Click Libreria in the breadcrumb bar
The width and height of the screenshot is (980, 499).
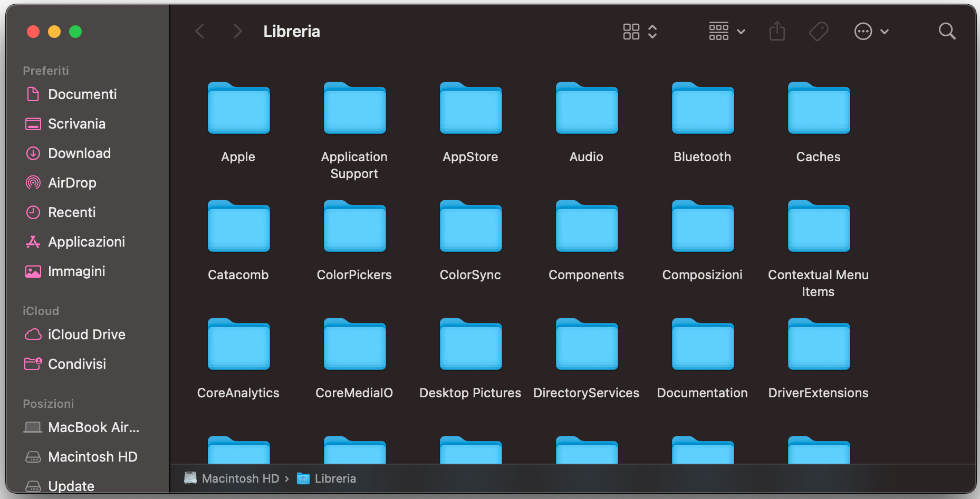click(x=335, y=478)
